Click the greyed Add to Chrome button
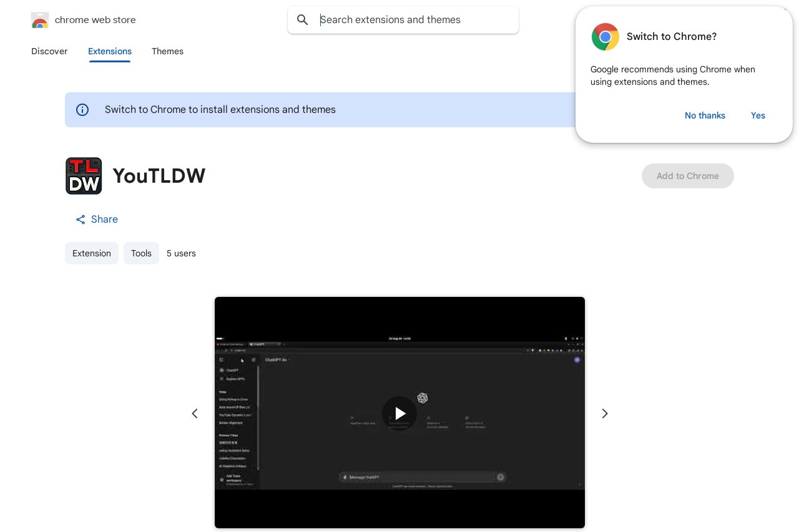The height and width of the screenshot is (532, 799). point(688,176)
